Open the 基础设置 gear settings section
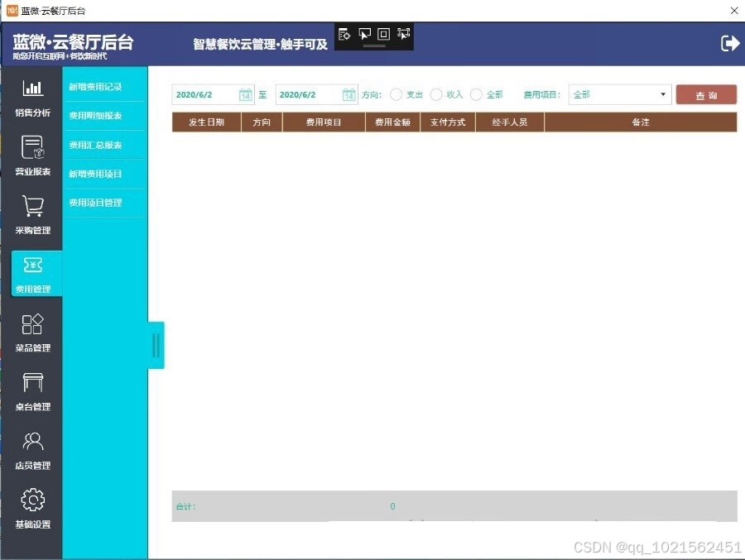 32,508
